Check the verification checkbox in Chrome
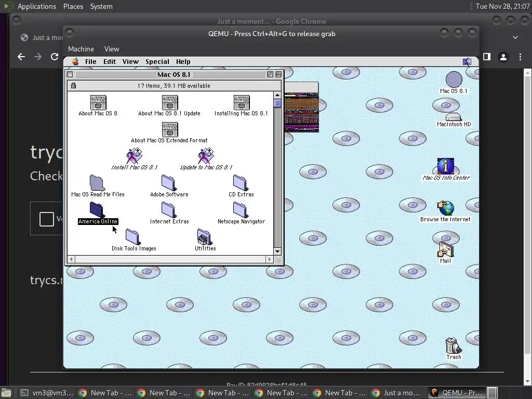Viewport: 532px width, 399px height. pos(47,219)
